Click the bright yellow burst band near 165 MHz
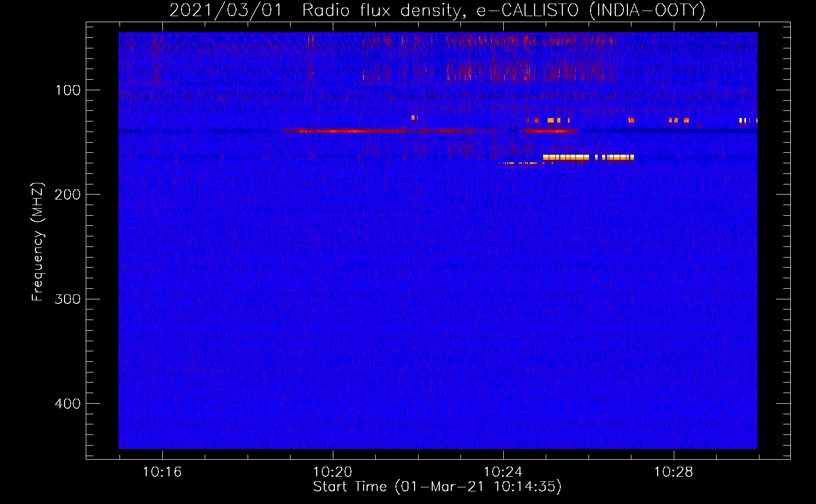816x504 pixels. (x=588, y=158)
